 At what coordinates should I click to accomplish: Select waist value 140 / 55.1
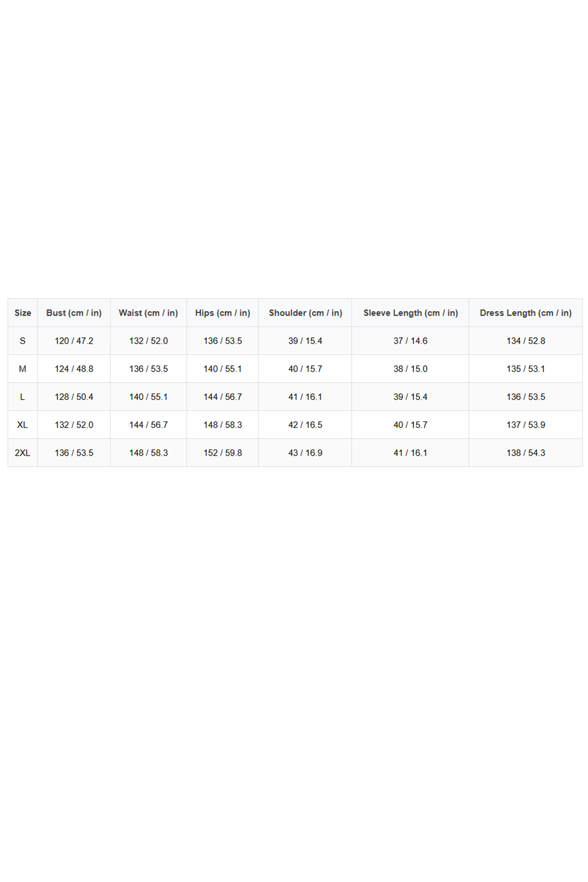pyautogui.click(x=148, y=397)
